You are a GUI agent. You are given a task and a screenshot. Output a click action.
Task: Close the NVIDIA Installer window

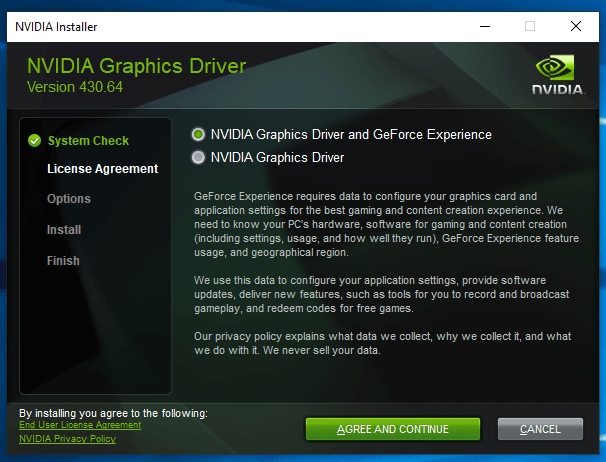(576, 27)
